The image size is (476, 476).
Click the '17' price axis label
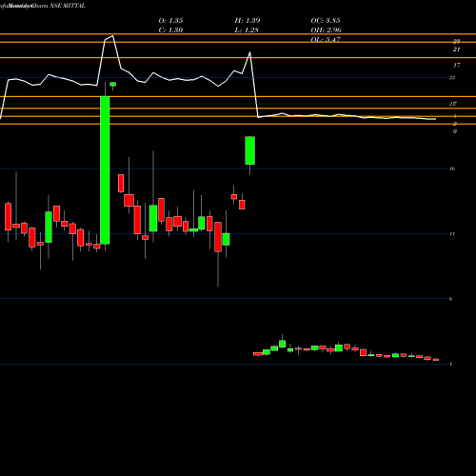(456, 66)
